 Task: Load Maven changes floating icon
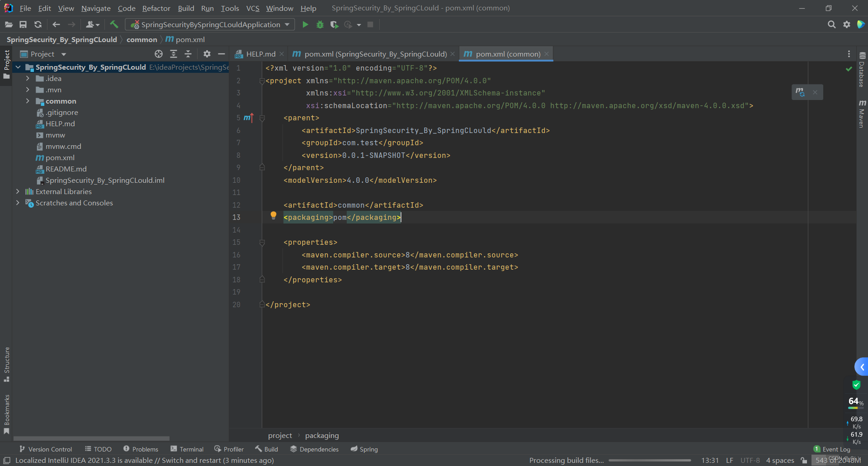point(800,92)
